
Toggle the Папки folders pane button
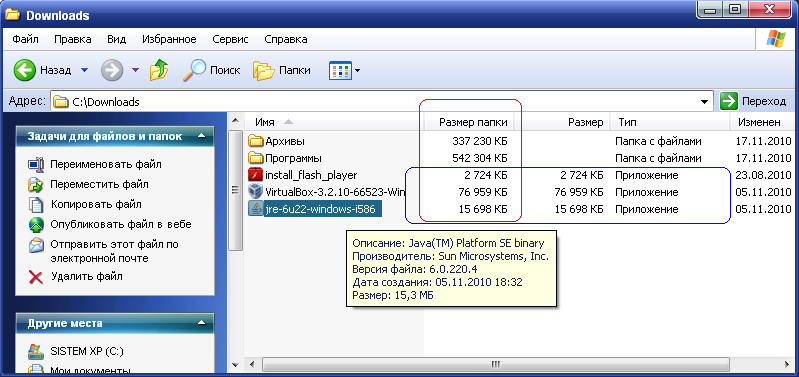[x=264, y=71]
